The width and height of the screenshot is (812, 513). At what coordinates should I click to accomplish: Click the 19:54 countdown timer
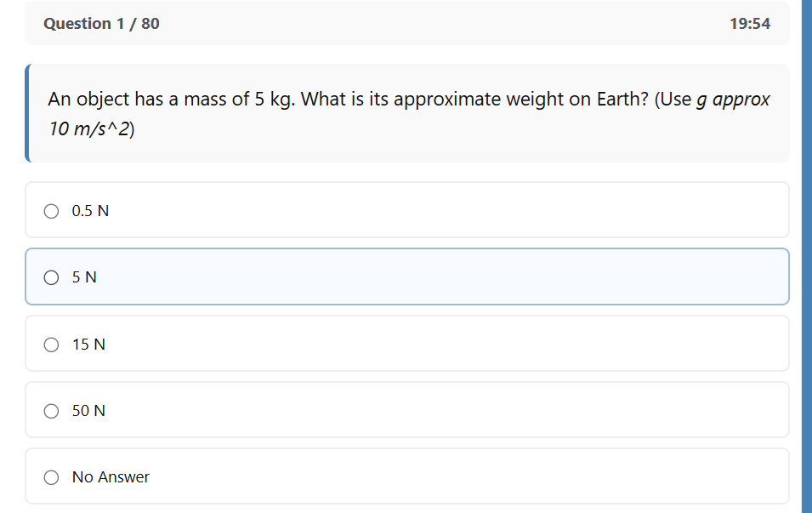point(749,24)
